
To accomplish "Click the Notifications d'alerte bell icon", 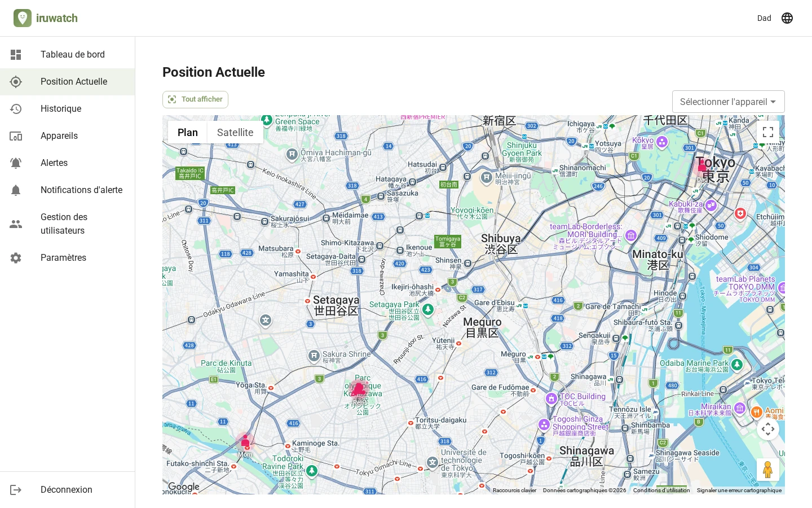I will tap(16, 190).
